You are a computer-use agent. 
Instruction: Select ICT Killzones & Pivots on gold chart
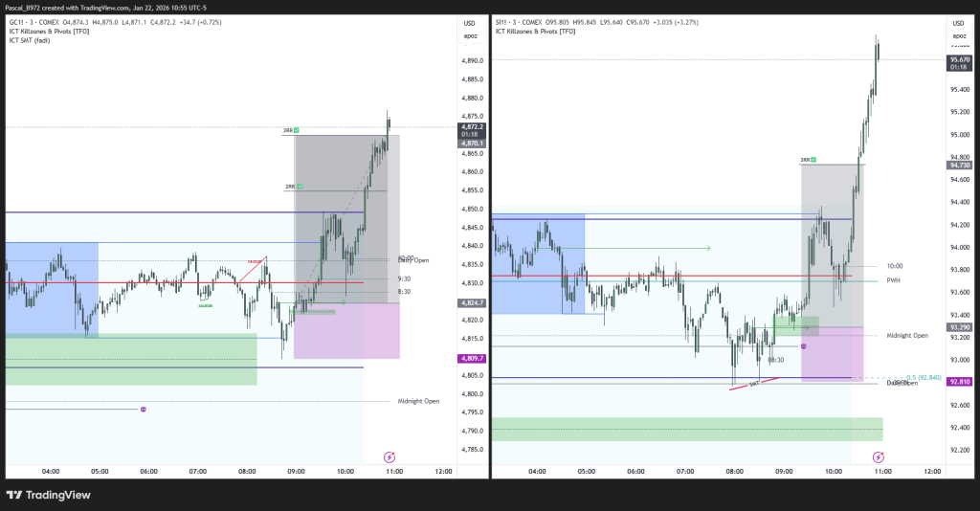(48, 32)
